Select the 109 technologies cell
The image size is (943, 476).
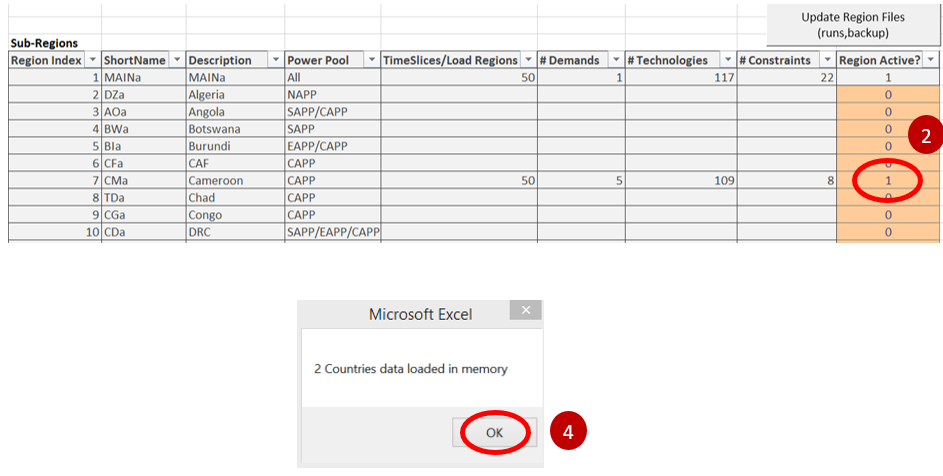point(681,181)
